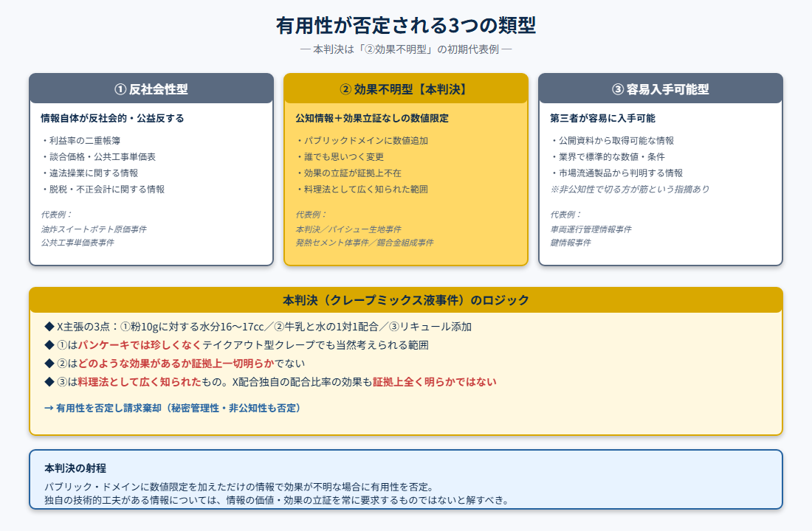Click case '鍵情報事件'
This screenshot has width=812, height=531.
(x=570, y=242)
